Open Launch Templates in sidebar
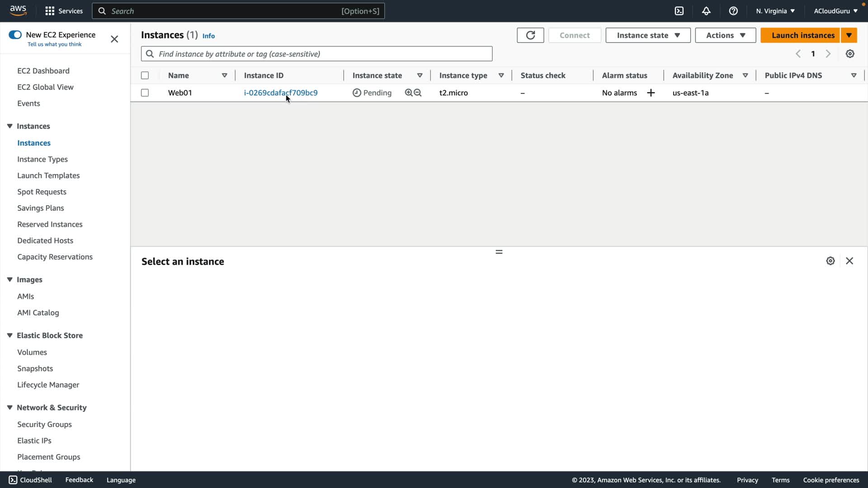This screenshot has height=488, width=868. pos(48,175)
